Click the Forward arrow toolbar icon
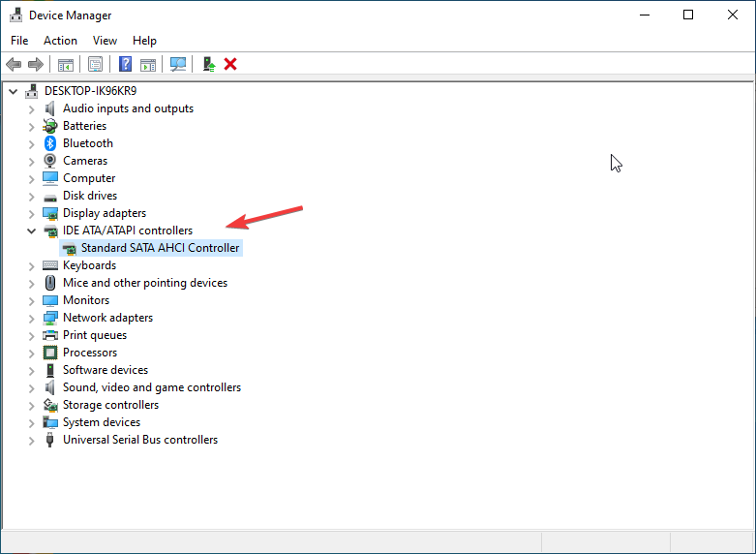The width and height of the screenshot is (756, 554). [x=36, y=64]
